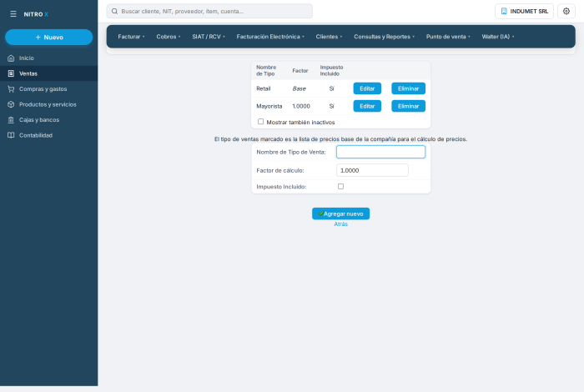Click the Inicio home icon
Image resolution: width=584 pixels, height=392 pixels.
pos(11,58)
